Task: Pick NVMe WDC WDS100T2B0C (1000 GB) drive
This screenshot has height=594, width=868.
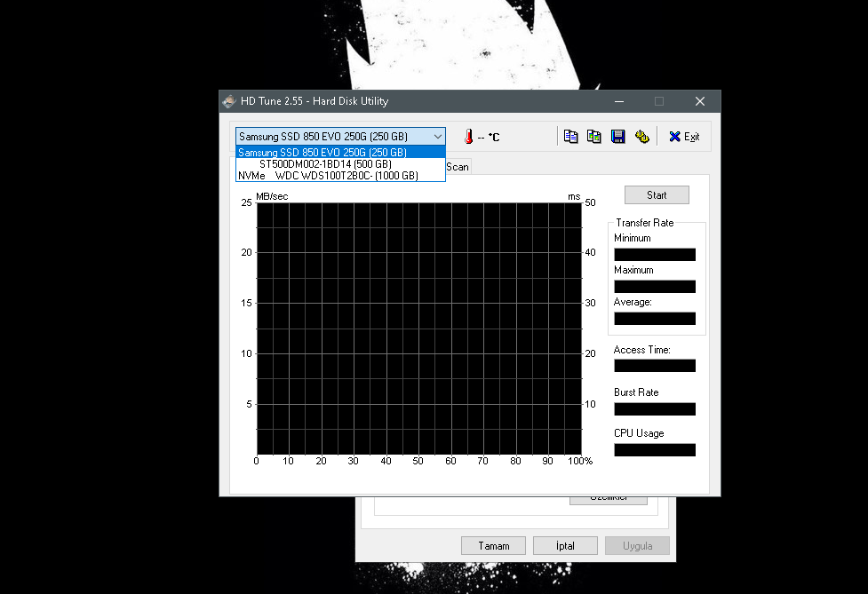Action: pos(340,175)
